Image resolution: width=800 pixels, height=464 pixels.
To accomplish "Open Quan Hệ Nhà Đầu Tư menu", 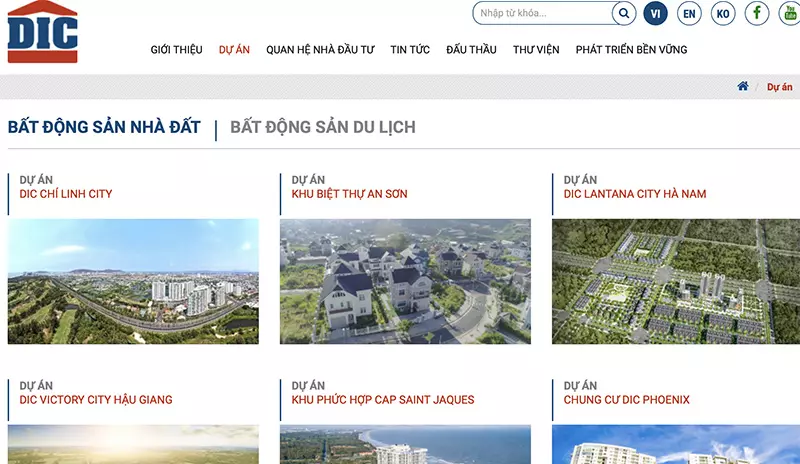I will point(320,50).
